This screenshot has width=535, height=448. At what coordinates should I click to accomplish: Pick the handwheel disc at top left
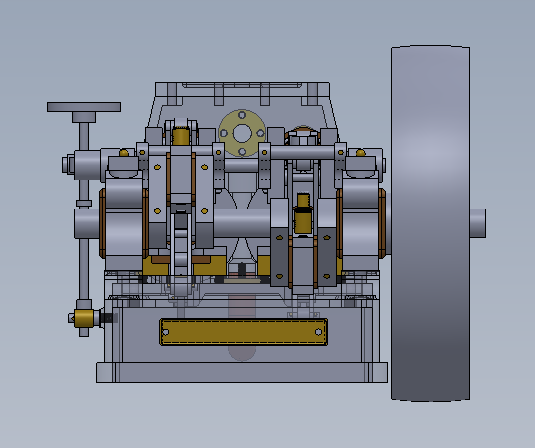coord(84,107)
